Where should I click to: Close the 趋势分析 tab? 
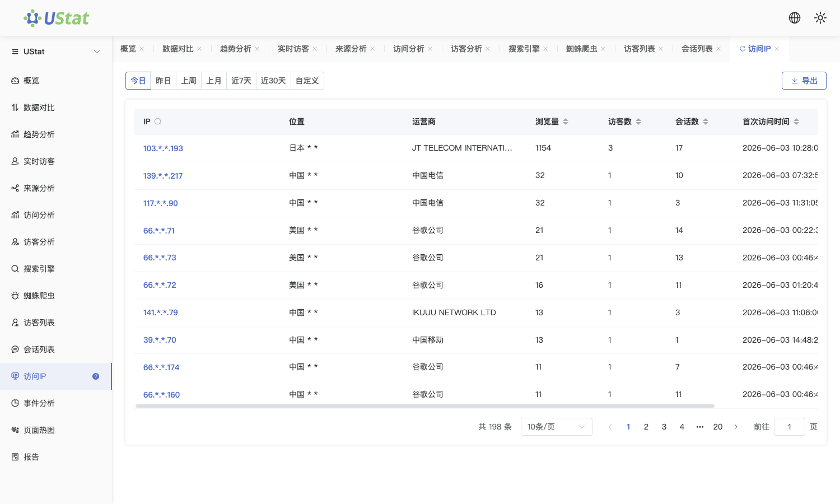pyautogui.click(x=257, y=49)
